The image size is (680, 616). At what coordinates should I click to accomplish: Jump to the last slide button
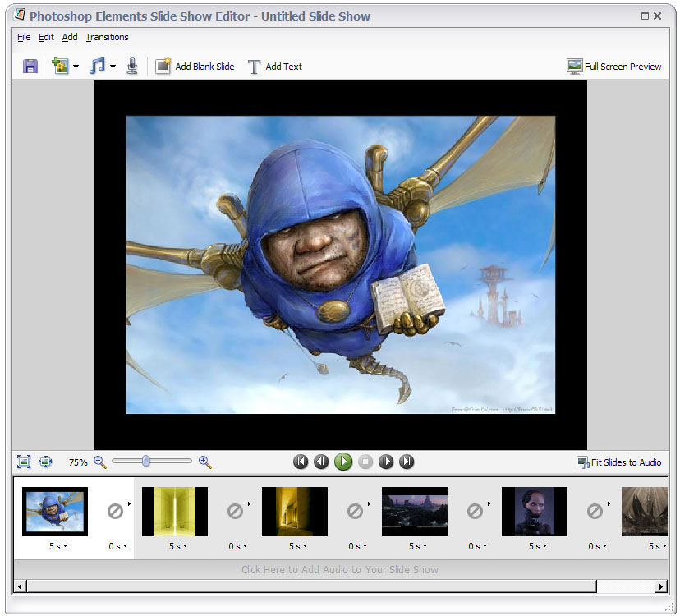coord(407,462)
